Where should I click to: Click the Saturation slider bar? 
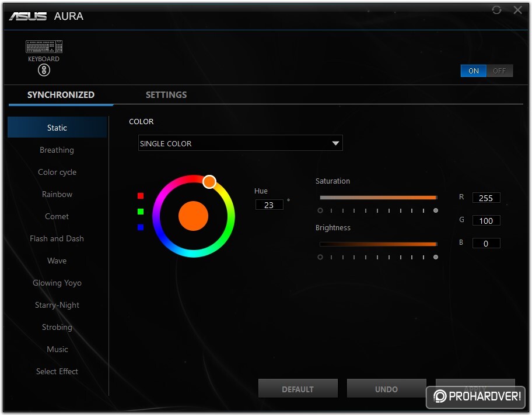click(378, 198)
